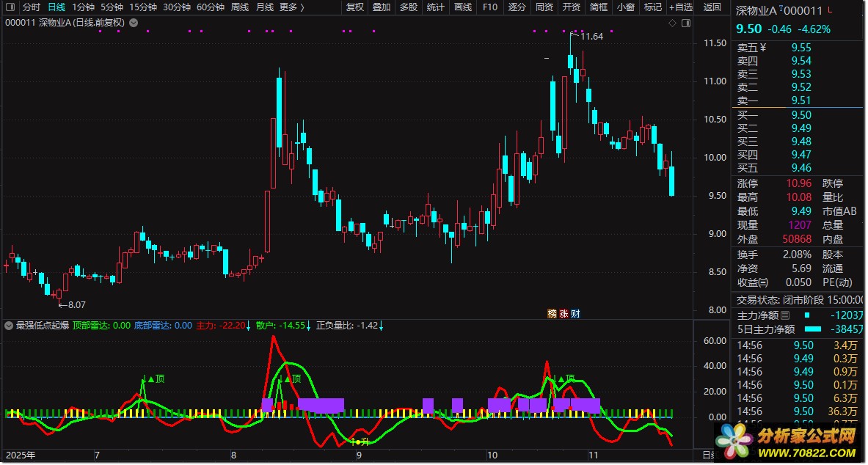Click the diamond marker icon above chart
868x465 pixels.
(x=671, y=23)
